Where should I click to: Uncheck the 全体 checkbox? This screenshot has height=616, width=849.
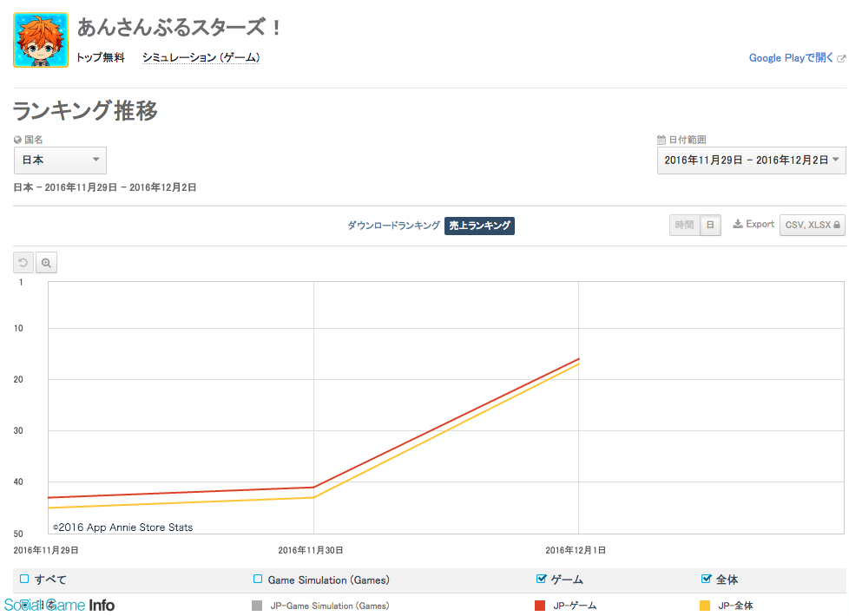click(706, 579)
